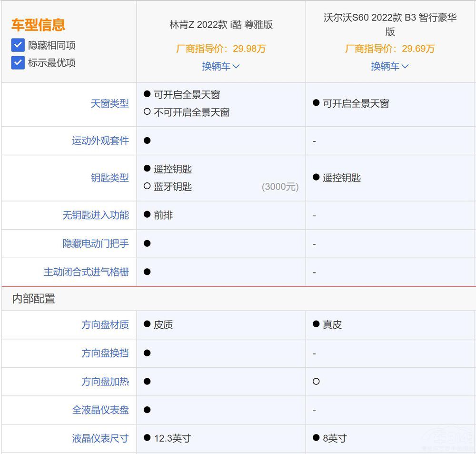Click the 运动外观套件 link

[x=100, y=141]
